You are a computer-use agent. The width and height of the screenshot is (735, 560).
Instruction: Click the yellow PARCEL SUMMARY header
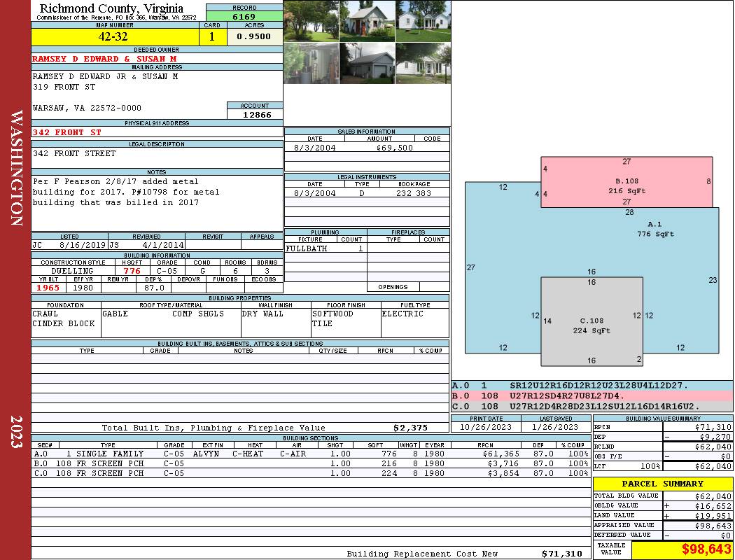tap(662, 484)
